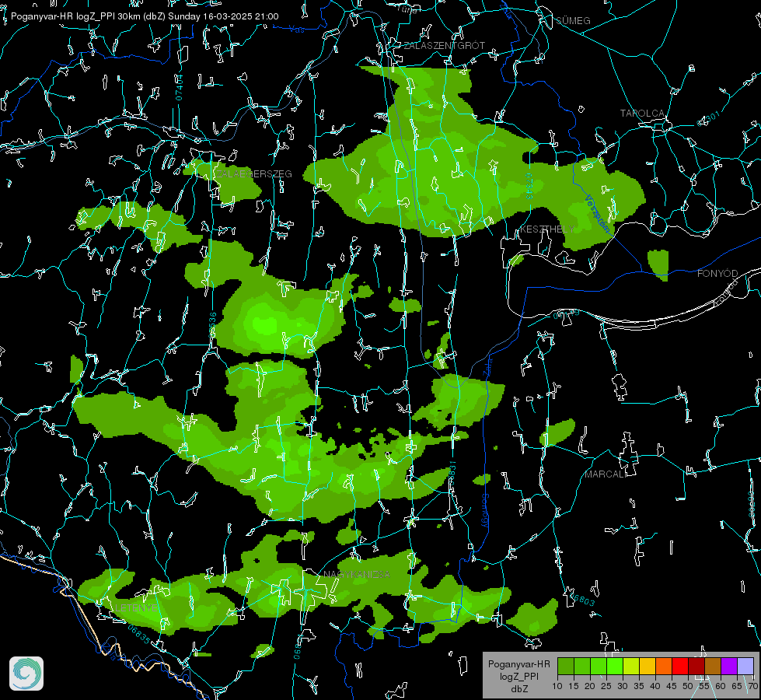Viewport: 761px width, 700px height.
Task: Click the legend scale value 10
Action: [x=557, y=686]
